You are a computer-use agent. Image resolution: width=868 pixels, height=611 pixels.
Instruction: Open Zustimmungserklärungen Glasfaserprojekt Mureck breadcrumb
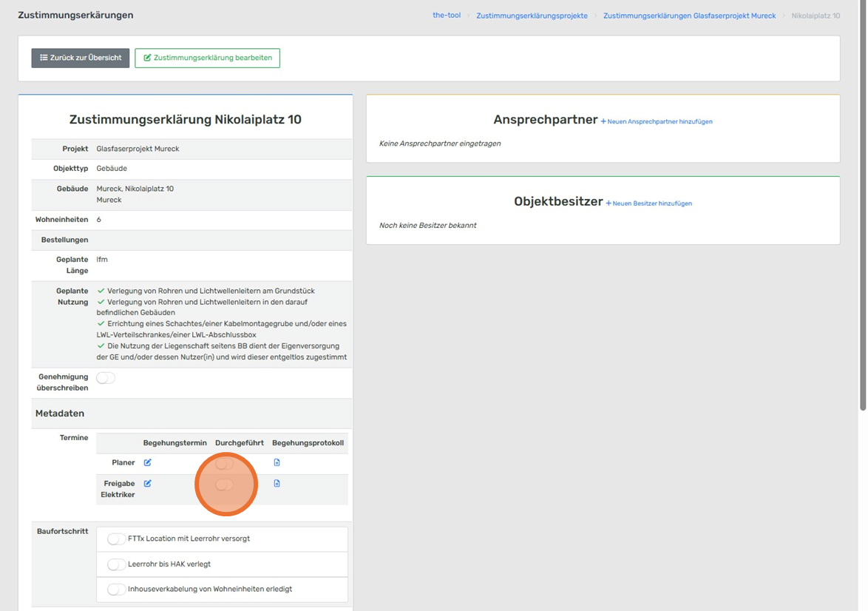point(689,16)
